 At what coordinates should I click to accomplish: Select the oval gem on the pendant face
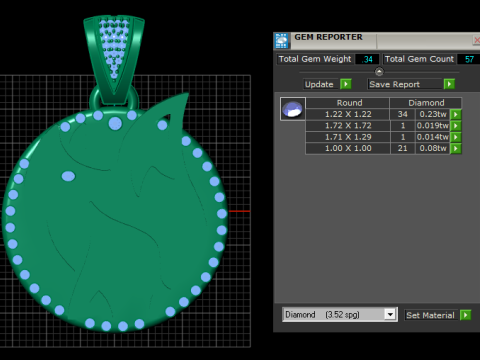(x=68, y=176)
